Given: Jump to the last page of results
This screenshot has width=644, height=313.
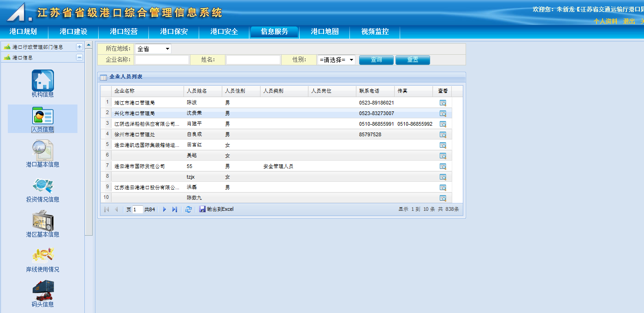Looking at the screenshot, I should [175, 209].
